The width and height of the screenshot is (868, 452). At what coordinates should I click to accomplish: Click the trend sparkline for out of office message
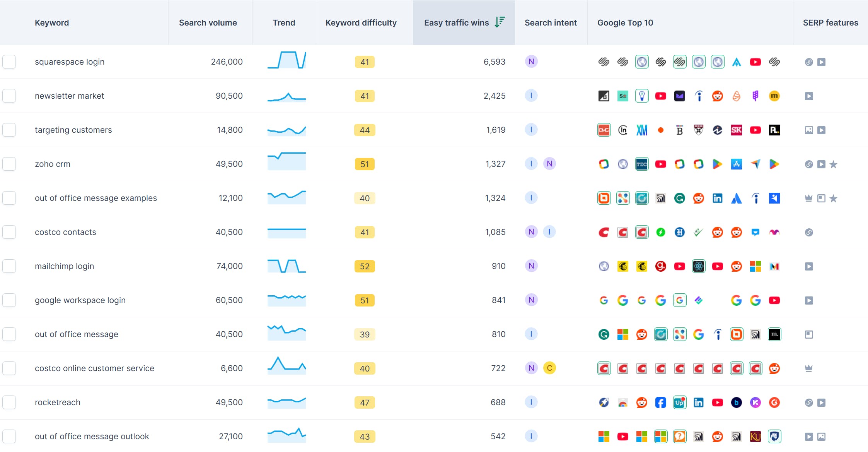pos(286,333)
